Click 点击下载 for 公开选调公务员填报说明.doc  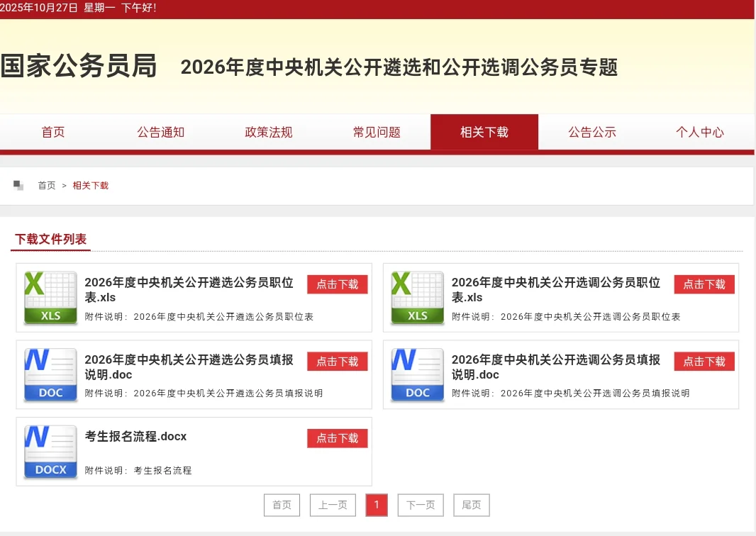point(704,361)
